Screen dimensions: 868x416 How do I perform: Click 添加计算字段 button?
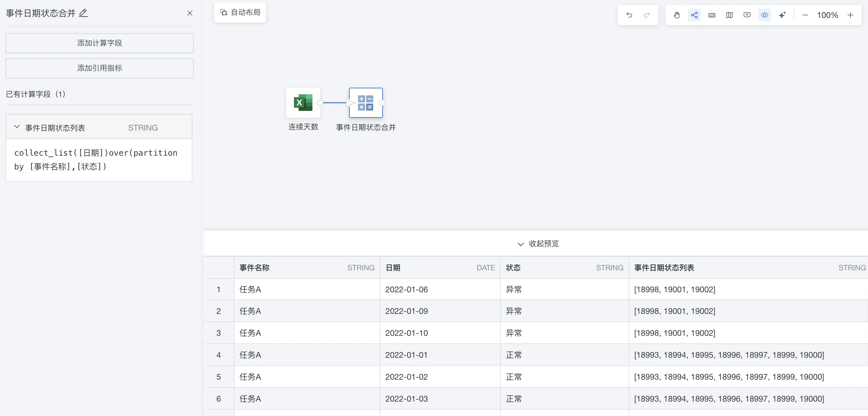coord(99,43)
